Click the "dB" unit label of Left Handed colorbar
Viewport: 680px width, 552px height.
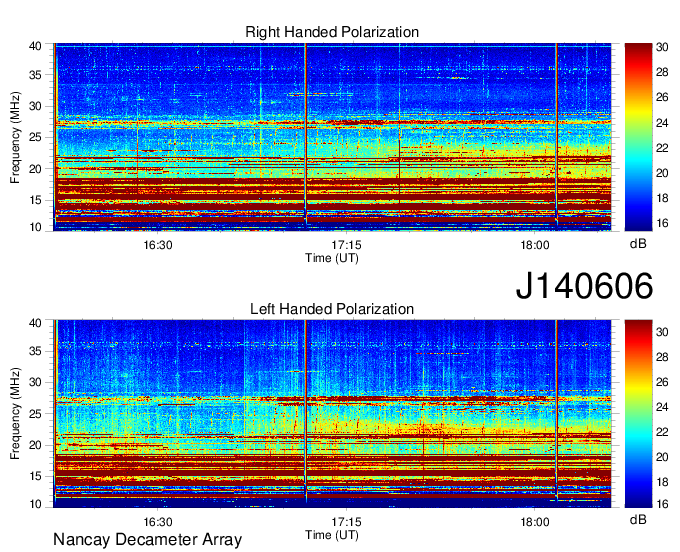pos(638,520)
